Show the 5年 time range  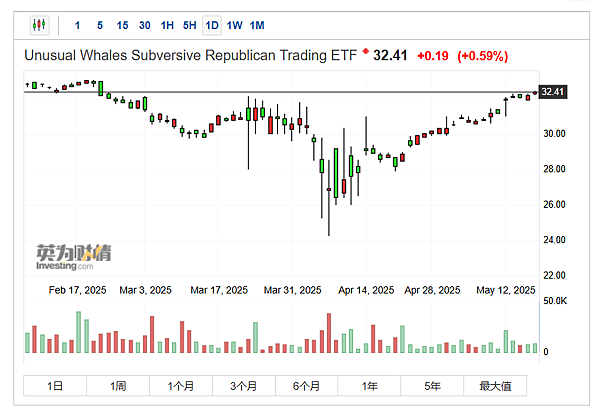click(432, 386)
